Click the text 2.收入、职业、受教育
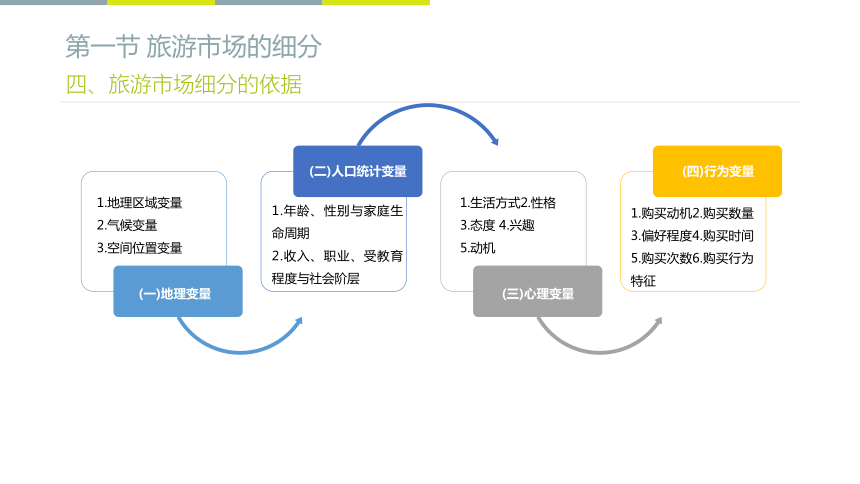Image resolution: width=860 pixels, height=484 pixels. click(x=337, y=256)
